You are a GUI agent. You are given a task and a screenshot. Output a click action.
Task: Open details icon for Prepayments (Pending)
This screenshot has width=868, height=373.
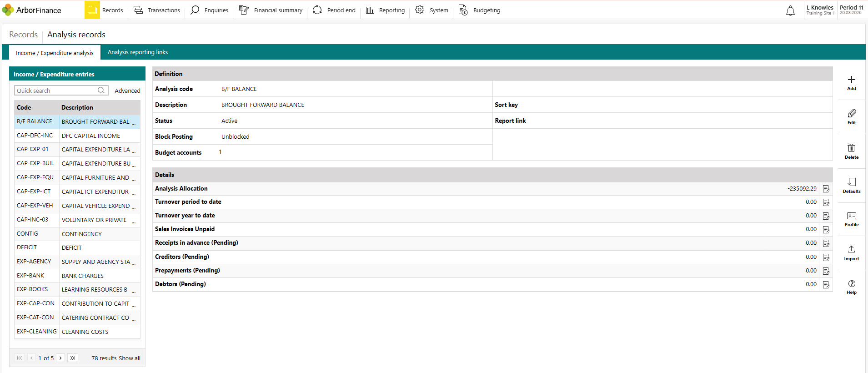826,271
